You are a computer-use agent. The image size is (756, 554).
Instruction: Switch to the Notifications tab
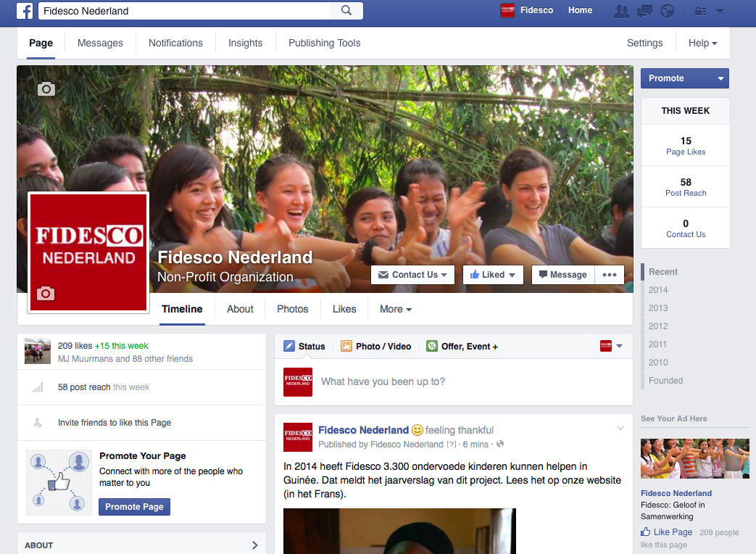tap(175, 43)
